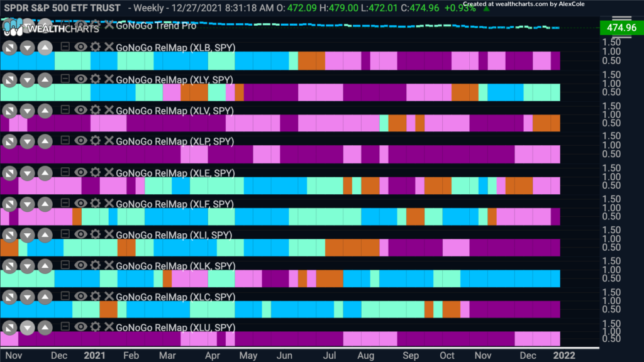Toggle visibility eye of XLV RelMap
Screen dimensions: 644x362
[80, 109]
